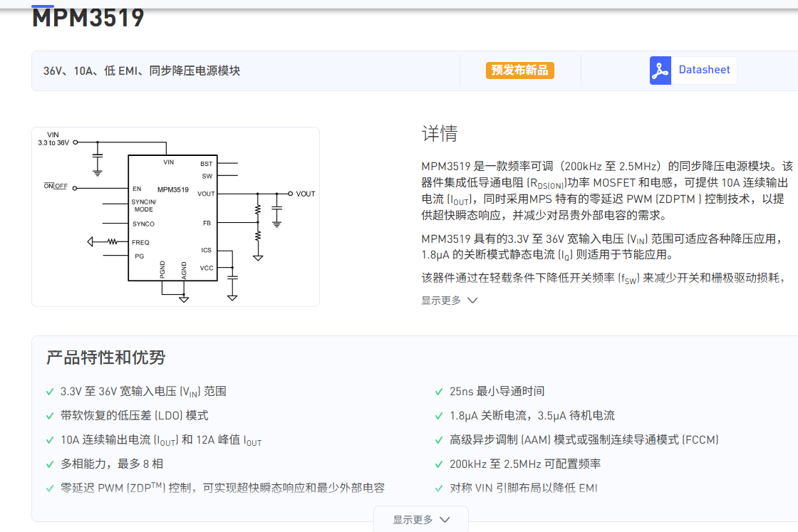Click the MPM3519 page title
Viewport: 798px width, 532px height.
88,18
